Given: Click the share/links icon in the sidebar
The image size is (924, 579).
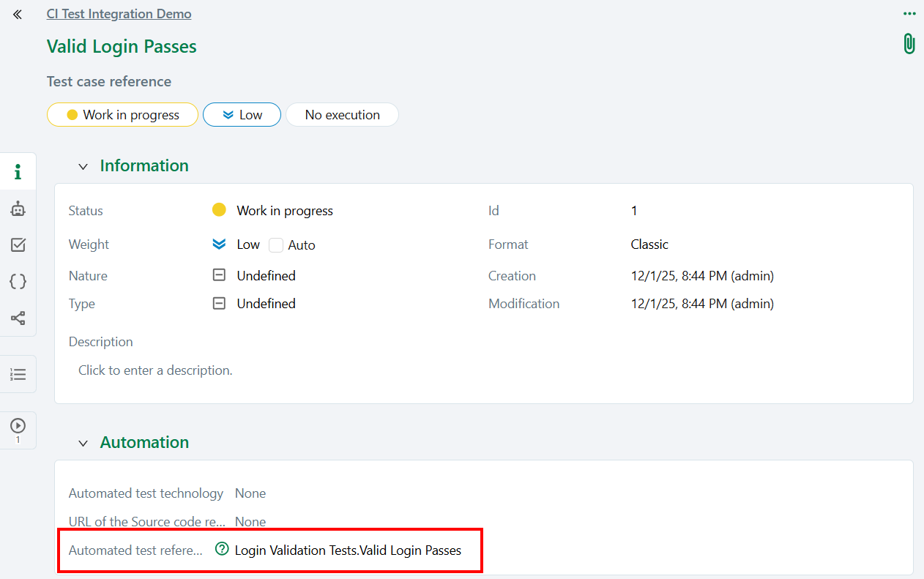Looking at the screenshot, I should pos(18,318).
